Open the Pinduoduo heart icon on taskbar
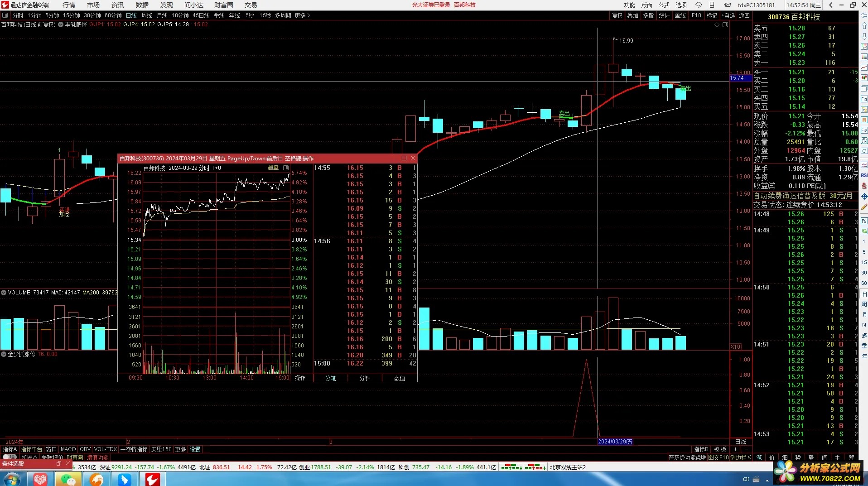 click(41, 479)
